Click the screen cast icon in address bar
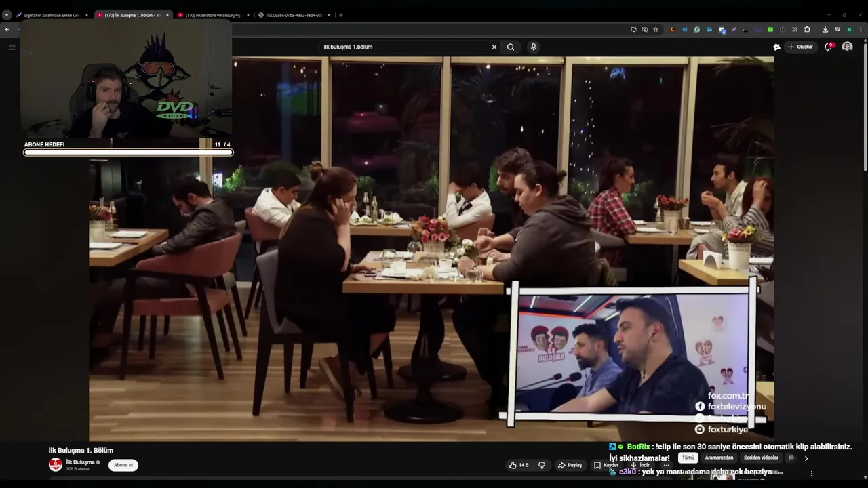Image resolution: width=868 pixels, height=488 pixels. [634, 29]
